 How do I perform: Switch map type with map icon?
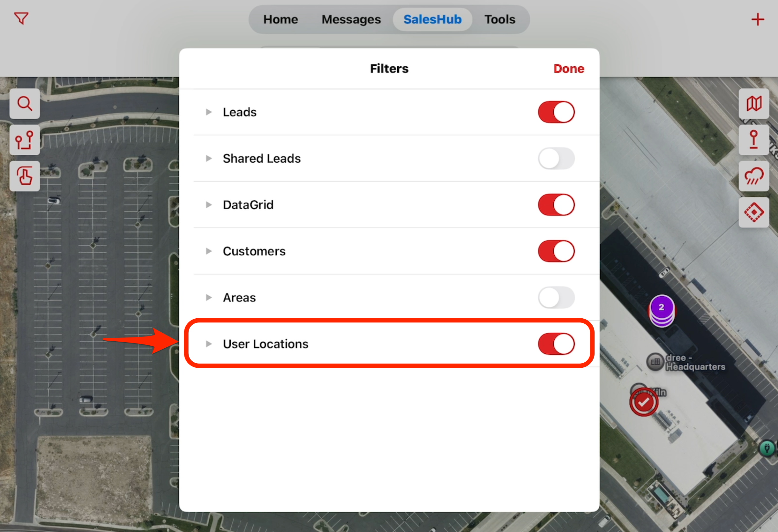click(754, 104)
